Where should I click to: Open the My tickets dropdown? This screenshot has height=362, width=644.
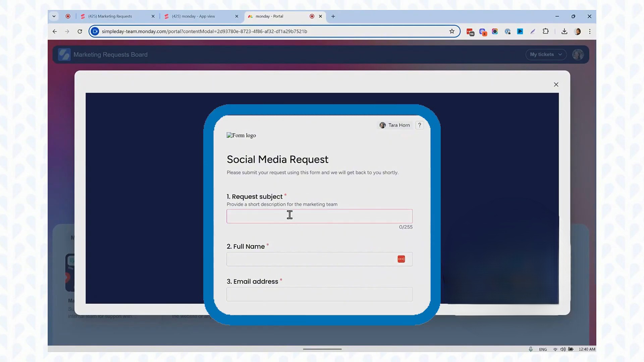point(546,54)
